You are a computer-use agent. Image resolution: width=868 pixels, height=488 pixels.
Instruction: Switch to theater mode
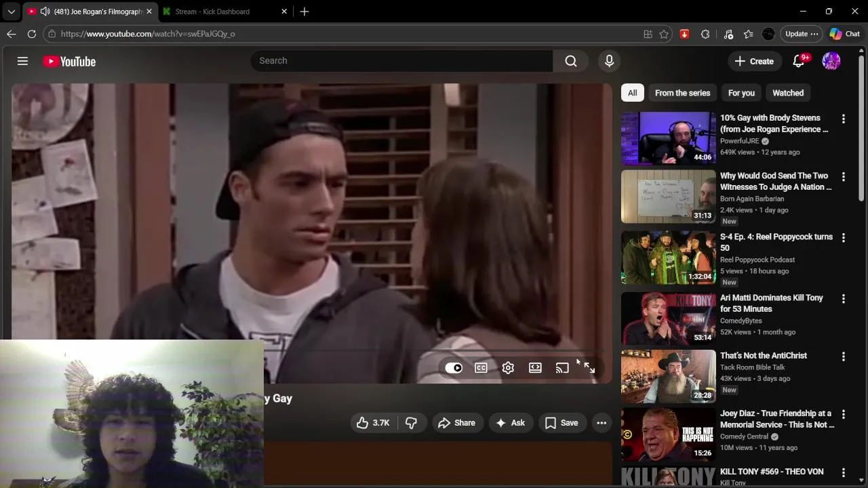pos(535,368)
